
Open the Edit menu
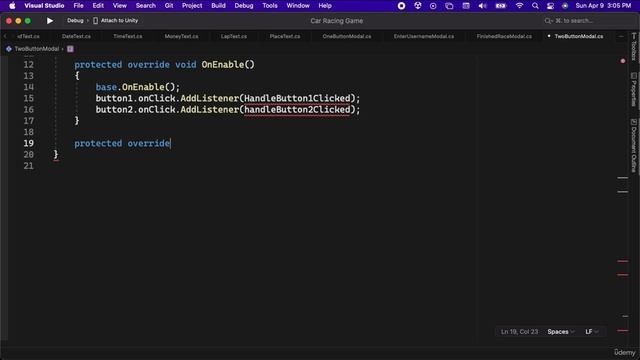click(98, 6)
